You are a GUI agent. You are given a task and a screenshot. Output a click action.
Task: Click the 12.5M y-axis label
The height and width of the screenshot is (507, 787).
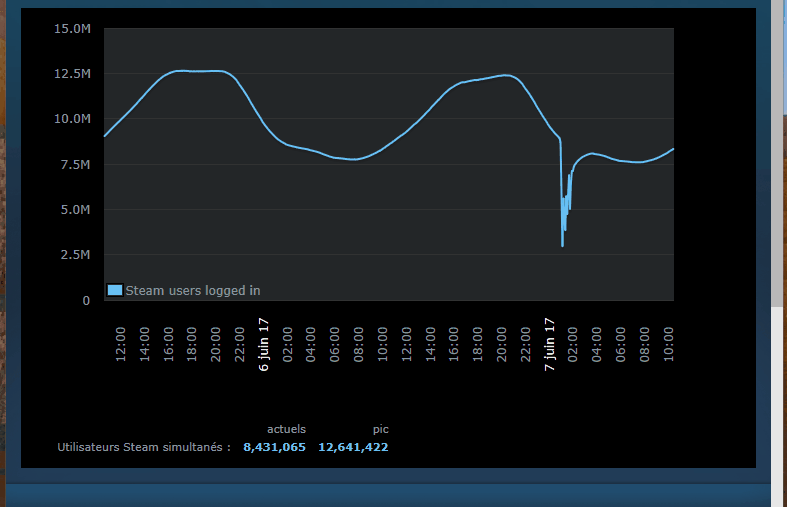pyautogui.click(x=72, y=74)
